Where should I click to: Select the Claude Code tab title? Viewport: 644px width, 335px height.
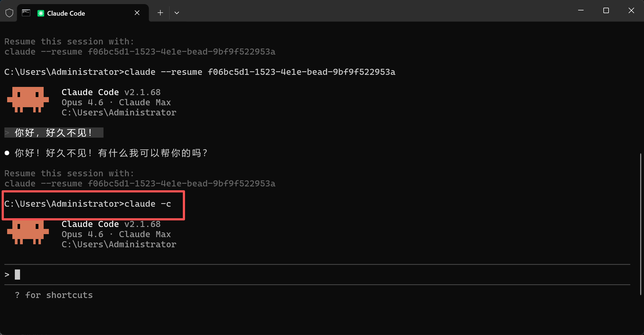click(66, 13)
